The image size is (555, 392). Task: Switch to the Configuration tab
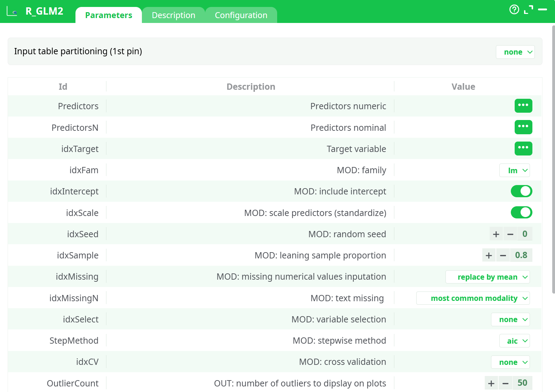[241, 15]
